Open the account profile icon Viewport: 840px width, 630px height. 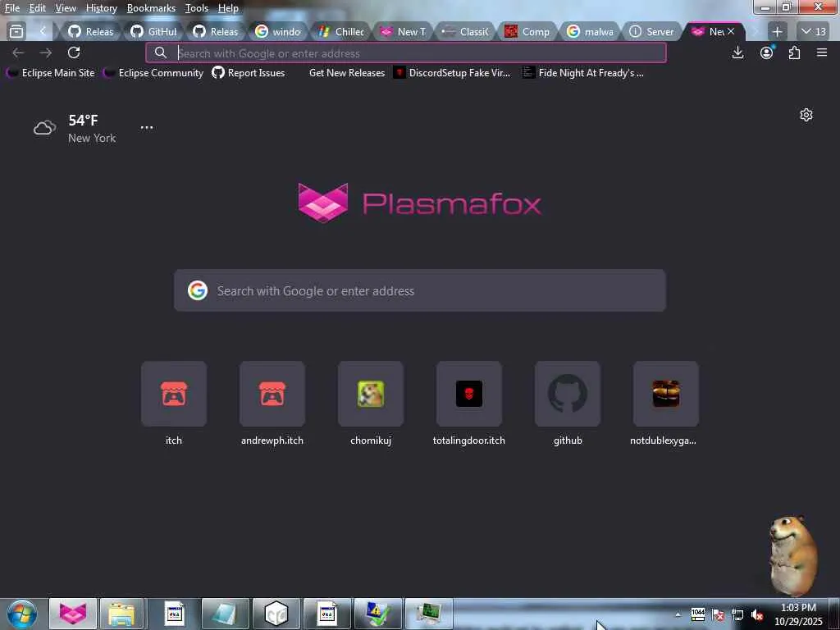click(767, 52)
